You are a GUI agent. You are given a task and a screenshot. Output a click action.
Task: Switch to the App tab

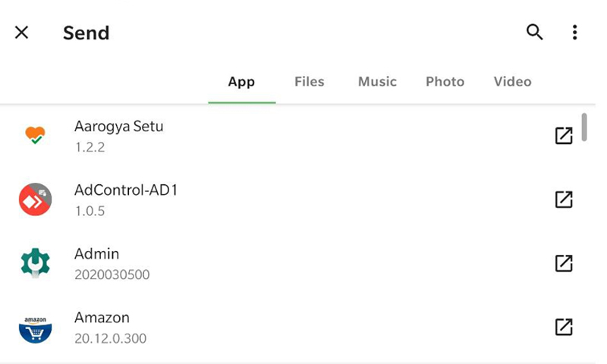(x=241, y=82)
